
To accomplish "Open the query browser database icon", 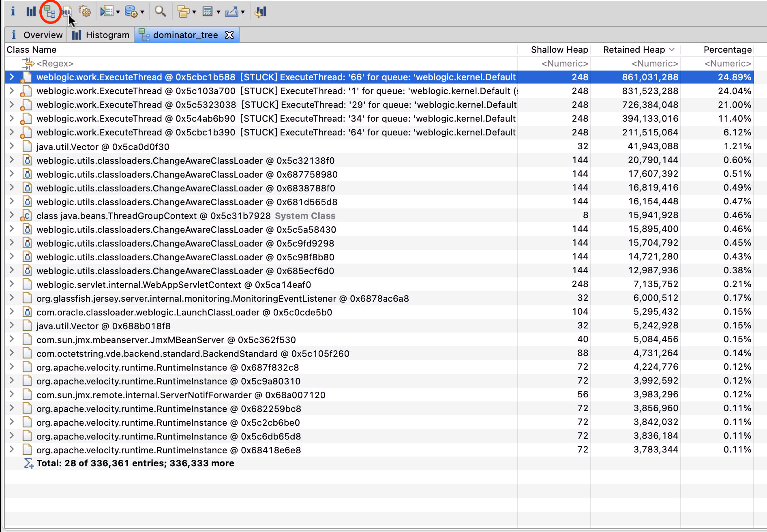I will point(131,11).
